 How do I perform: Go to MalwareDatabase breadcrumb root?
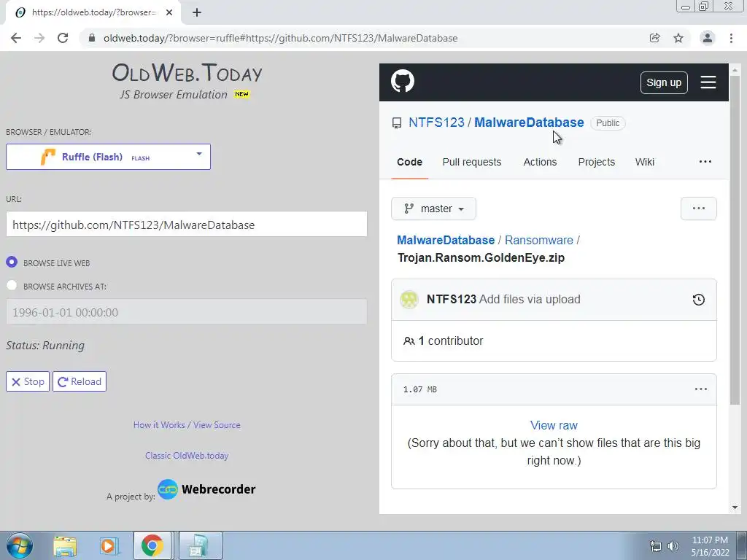coord(446,240)
